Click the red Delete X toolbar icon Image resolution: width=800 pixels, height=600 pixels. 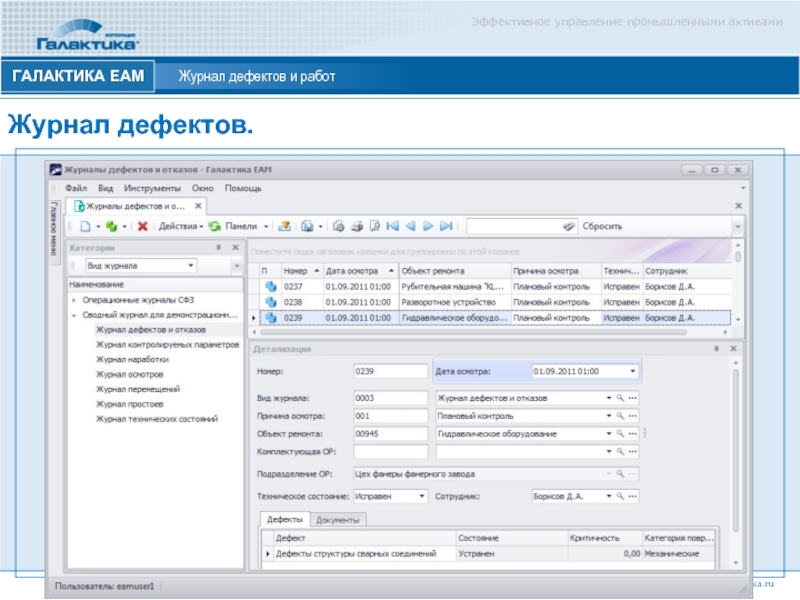(x=143, y=226)
